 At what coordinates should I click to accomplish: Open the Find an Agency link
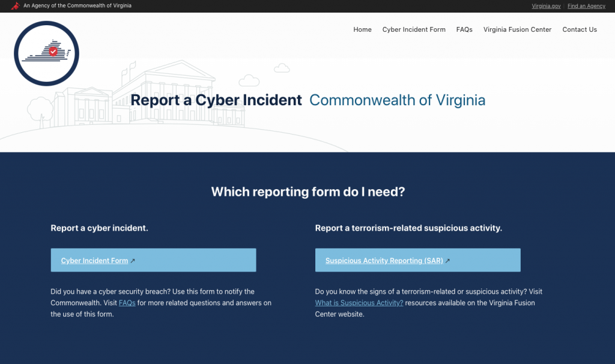[586, 6]
